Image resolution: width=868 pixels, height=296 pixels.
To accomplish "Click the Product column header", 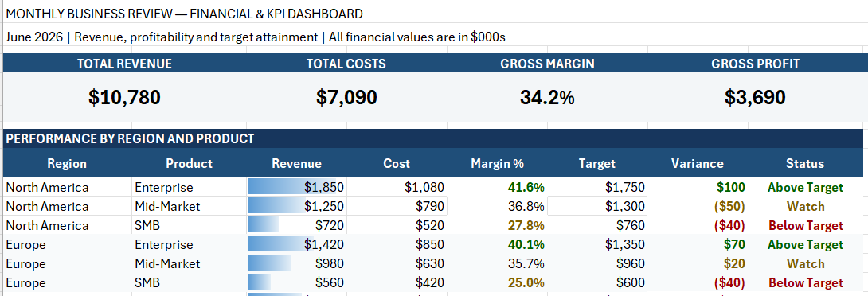I will [189, 163].
